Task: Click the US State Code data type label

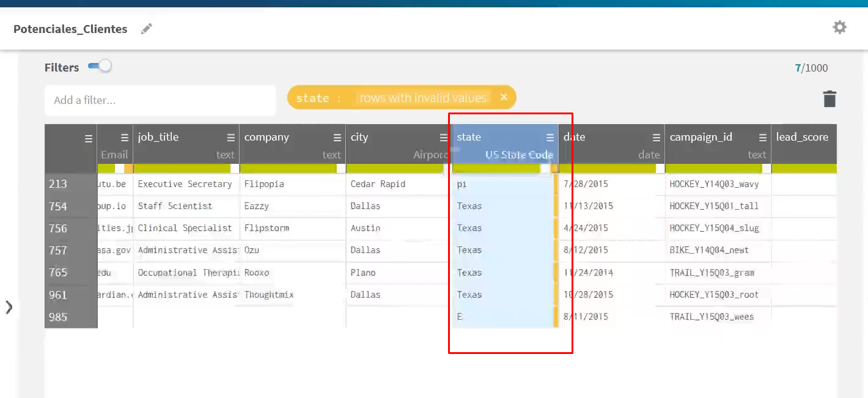Action: pyautogui.click(x=519, y=155)
